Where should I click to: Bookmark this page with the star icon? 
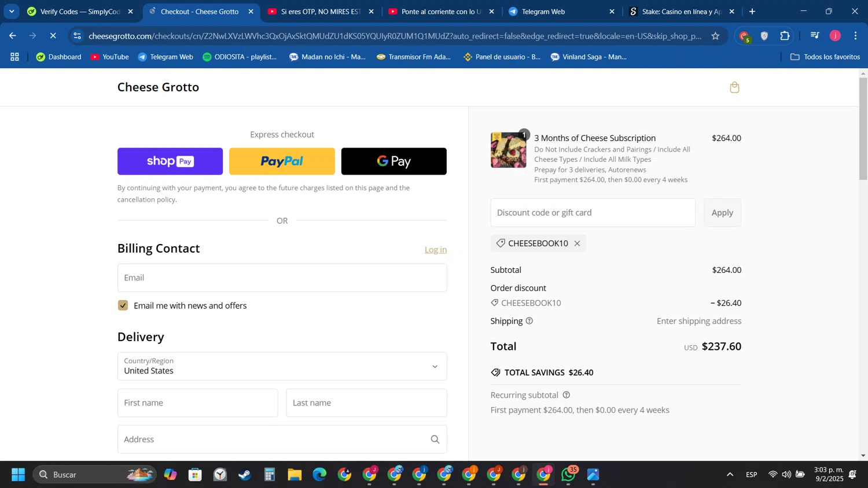pos(715,36)
